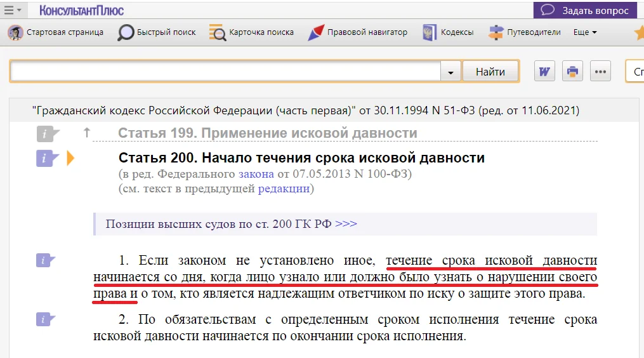Viewport: 644px width, 358px height.
Task: Click the info icon beside Статья 199
Action: 47,133
